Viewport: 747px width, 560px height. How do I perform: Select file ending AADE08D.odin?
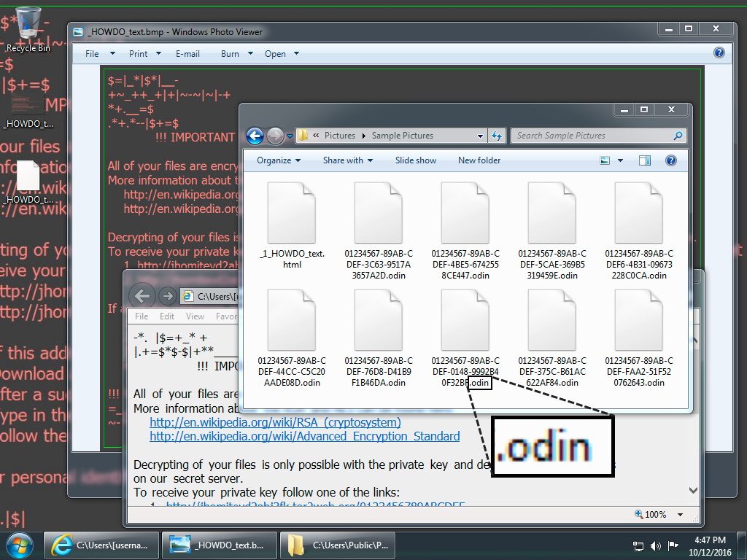[292, 338]
